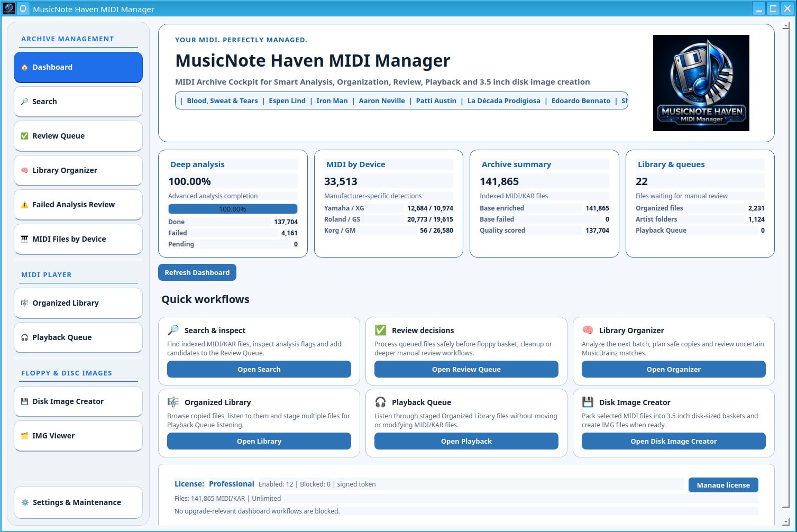
Task: Open Playback Queue from the sidebar
Action: tap(78, 337)
